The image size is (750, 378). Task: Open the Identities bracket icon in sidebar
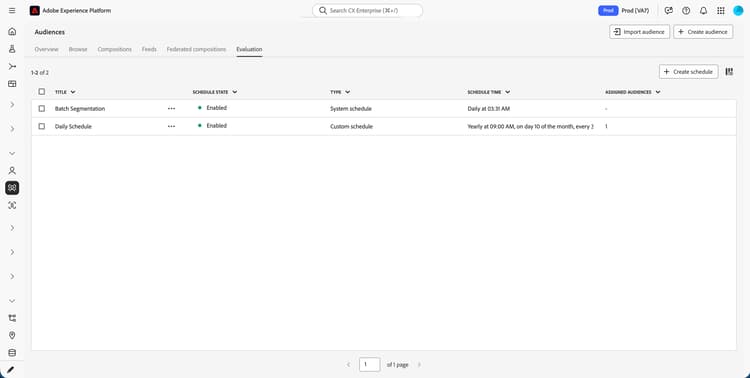(12, 205)
